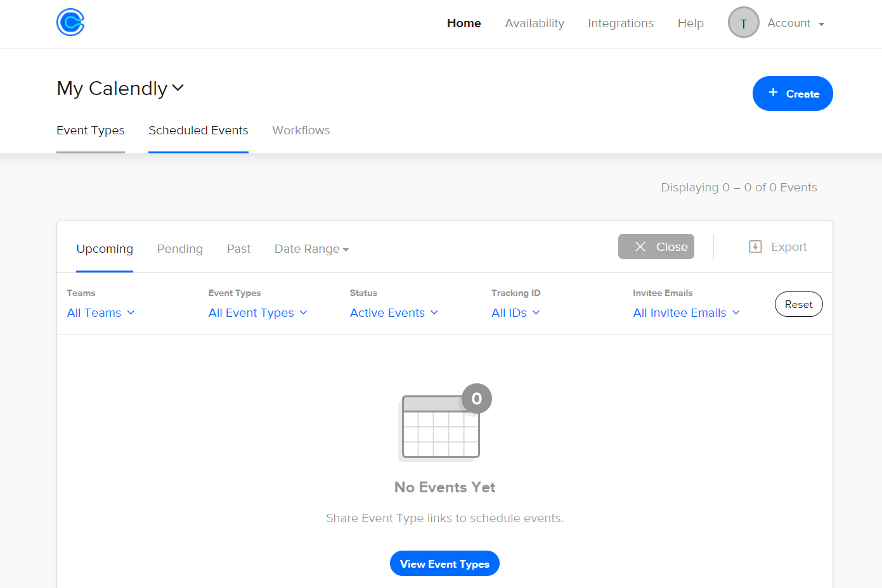Click 'Share Event Type links to schedule events.'
Viewport: 882px width, 588px height.
[444, 518]
